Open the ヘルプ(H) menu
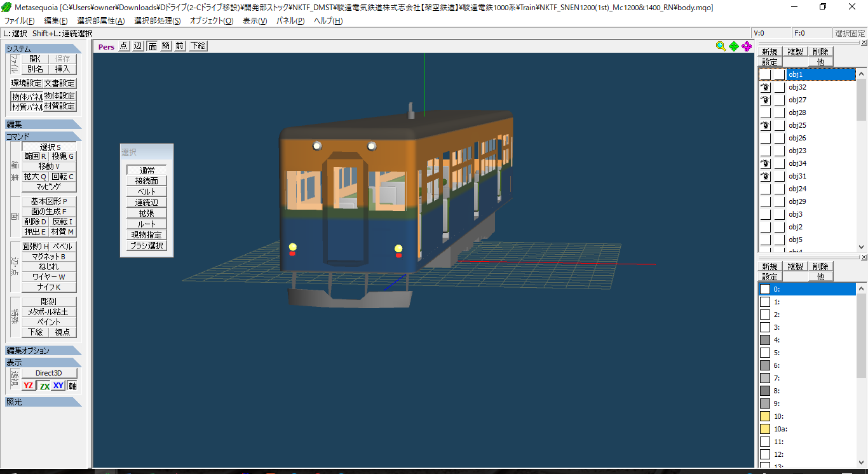This screenshot has width=868, height=474. tap(328, 20)
